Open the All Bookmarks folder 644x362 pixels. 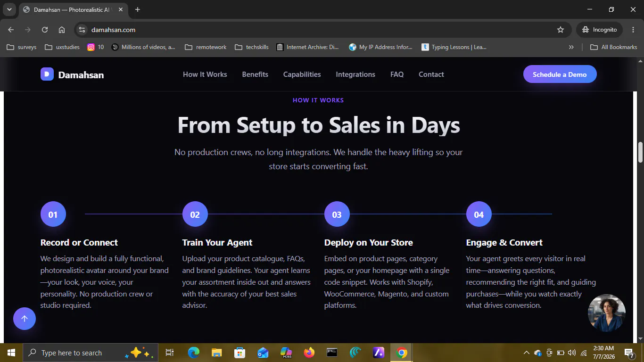614,47
